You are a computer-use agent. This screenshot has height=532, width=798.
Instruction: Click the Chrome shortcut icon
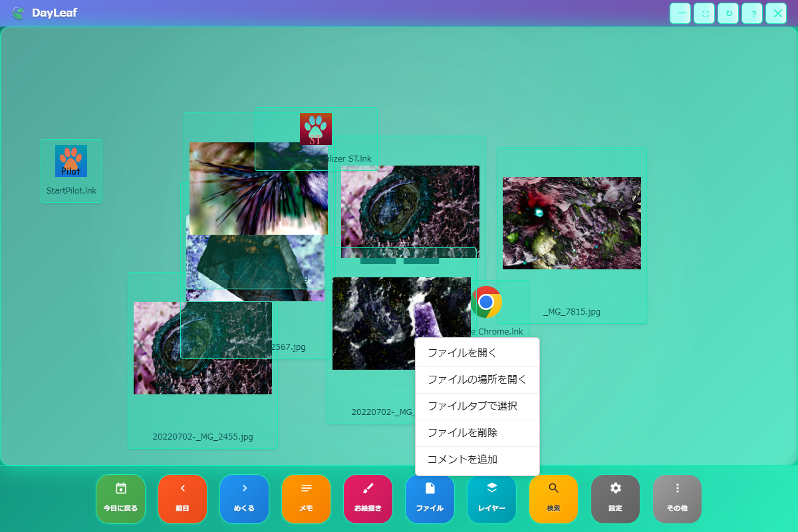(487, 302)
